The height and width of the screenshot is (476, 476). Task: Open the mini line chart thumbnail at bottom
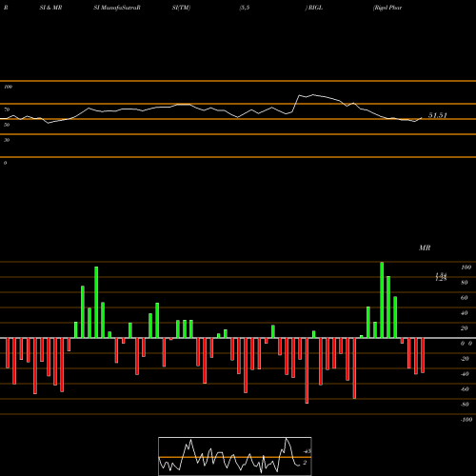tap(235, 456)
